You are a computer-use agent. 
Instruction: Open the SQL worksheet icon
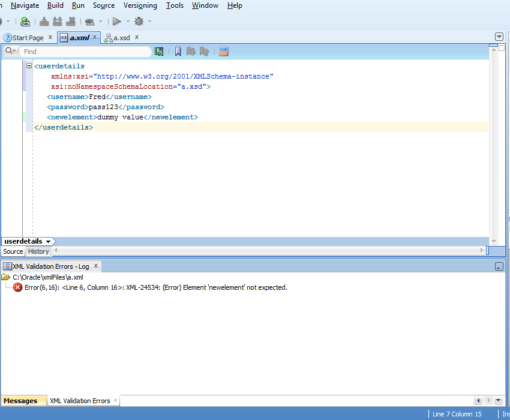(x=25, y=22)
